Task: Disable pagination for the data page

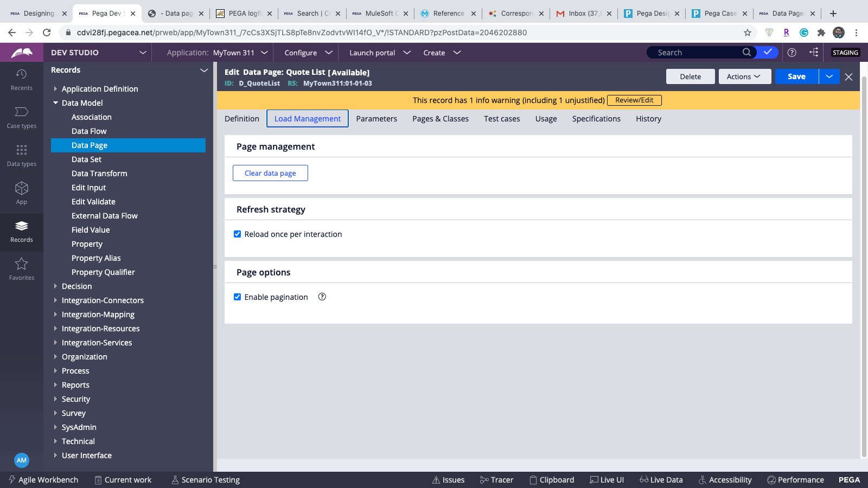Action: [238, 297]
